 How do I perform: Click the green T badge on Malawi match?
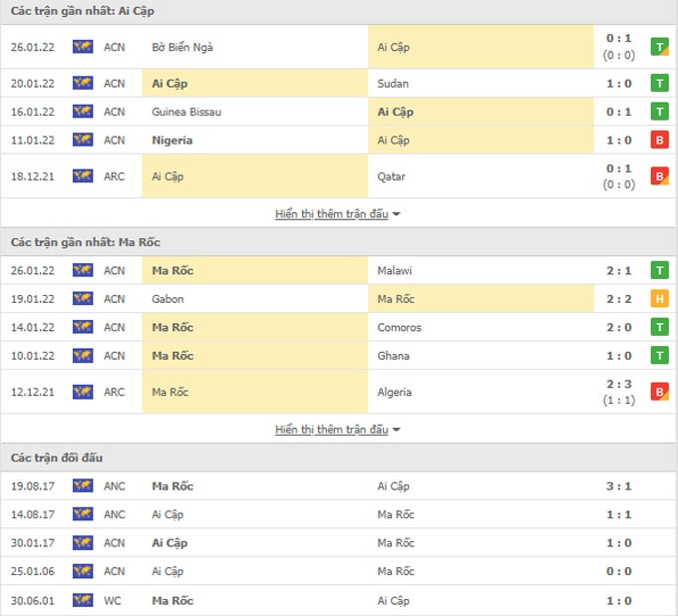point(659,270)
